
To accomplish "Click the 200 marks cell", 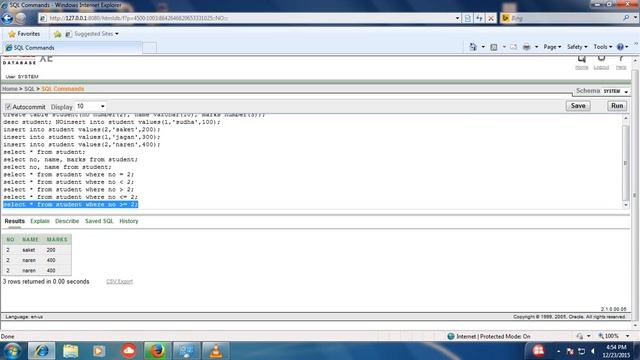I will pyautogui.click(x=51, y=250).
